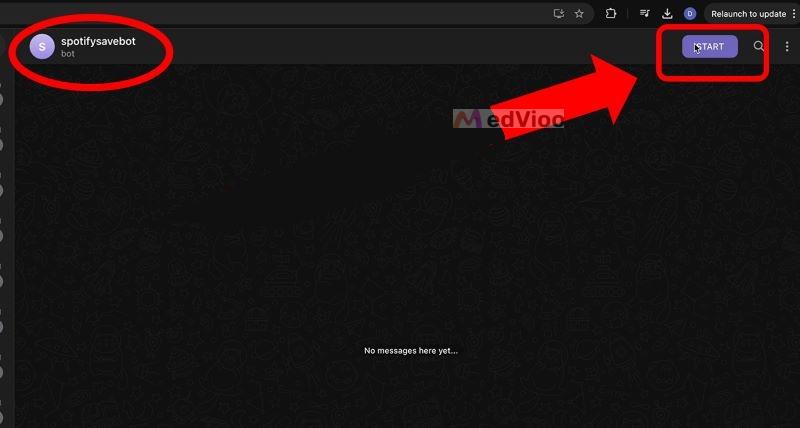800x428 pixels.
Task: Open the spotifysavebot round S avatar
Action: click(42, 47)
